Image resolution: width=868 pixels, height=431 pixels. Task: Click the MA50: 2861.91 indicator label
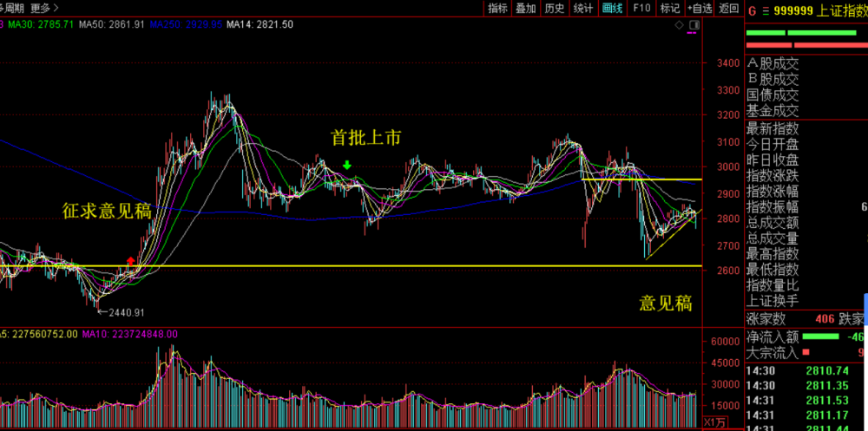pos(112,24)
